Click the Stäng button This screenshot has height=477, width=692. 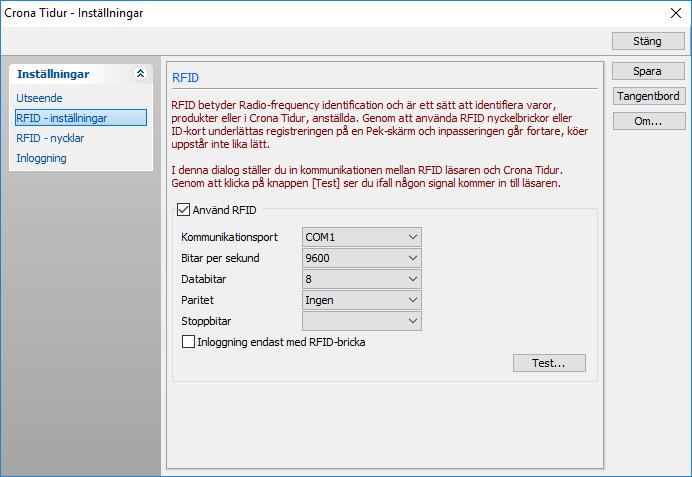pos(648,41)
